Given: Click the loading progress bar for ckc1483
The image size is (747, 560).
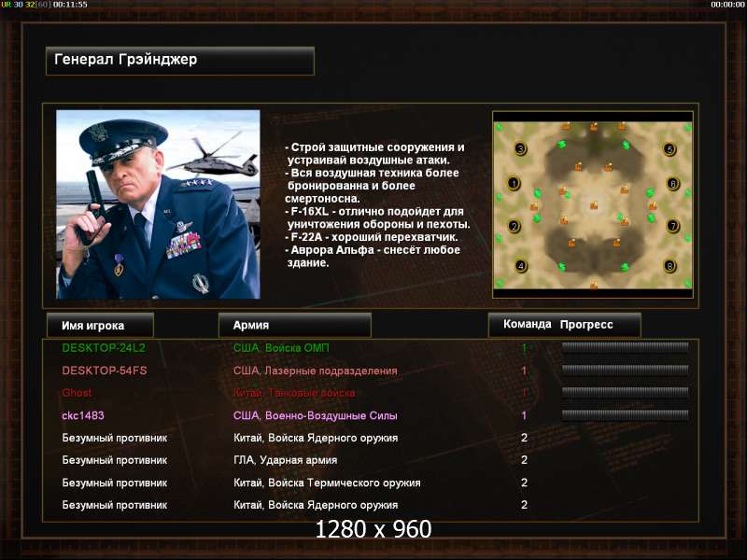Looking at the screenshot, I should pos(625,414).
